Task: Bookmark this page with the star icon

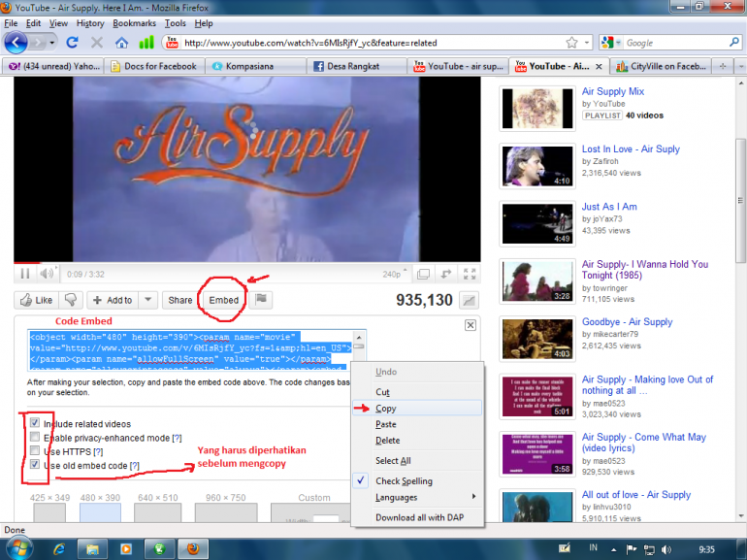Action: click(x=571, y=43)
